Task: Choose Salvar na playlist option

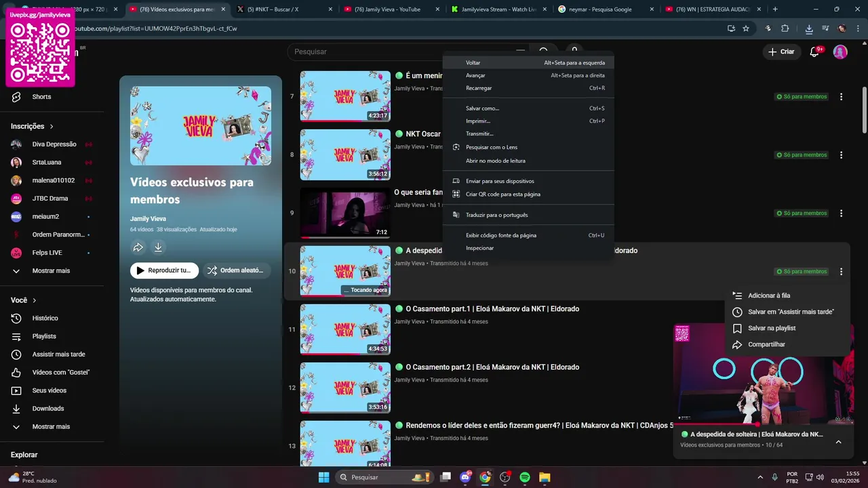Action: pyautogui.click(x=787, y=328)
